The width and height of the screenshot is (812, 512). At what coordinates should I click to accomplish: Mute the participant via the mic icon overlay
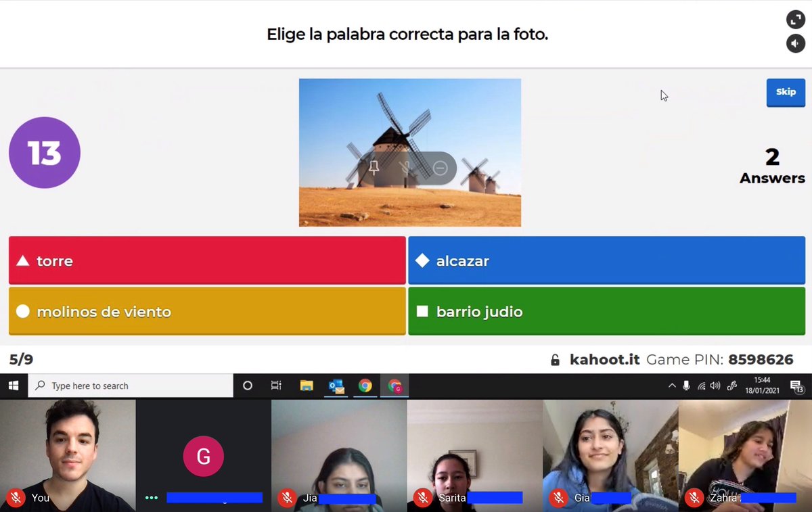[x=406, y=168]
